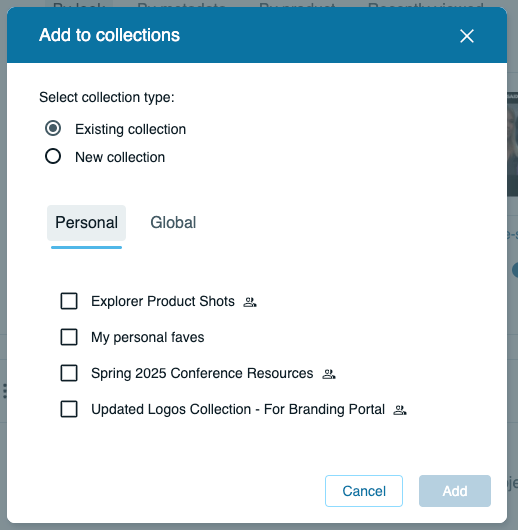Click the 'My personal faves' label
Image resolution: width=518 pixels, height=530 pixels.
point(148,337)
